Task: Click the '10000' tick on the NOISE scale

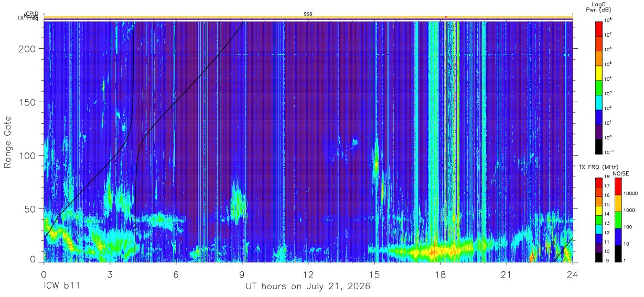Action: [631, 193]
